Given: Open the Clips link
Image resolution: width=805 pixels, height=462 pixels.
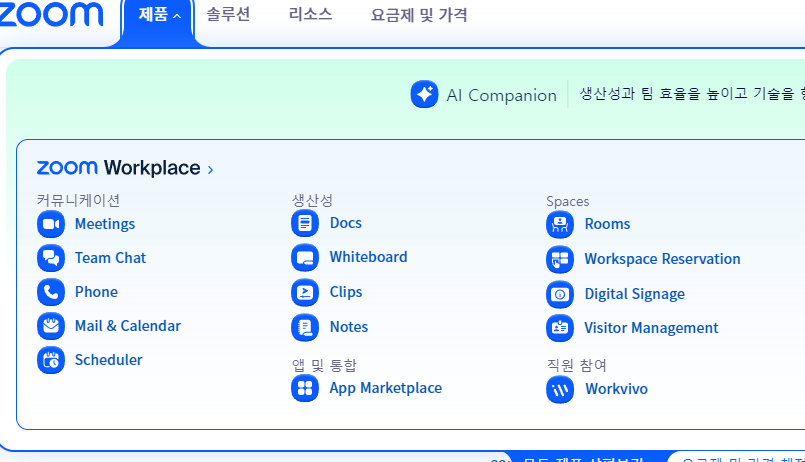Looking at the screenshot, I should (x=346, y=292).
